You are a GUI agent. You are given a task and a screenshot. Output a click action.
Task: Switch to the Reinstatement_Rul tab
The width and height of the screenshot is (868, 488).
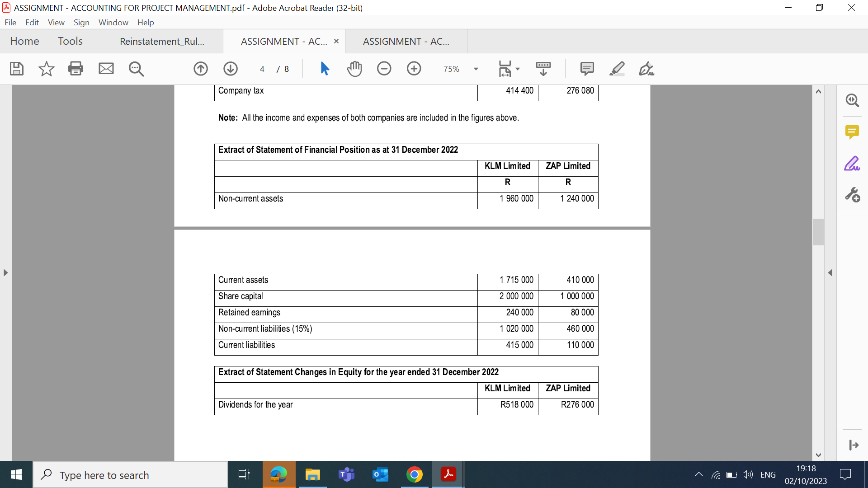coord(162,41)
